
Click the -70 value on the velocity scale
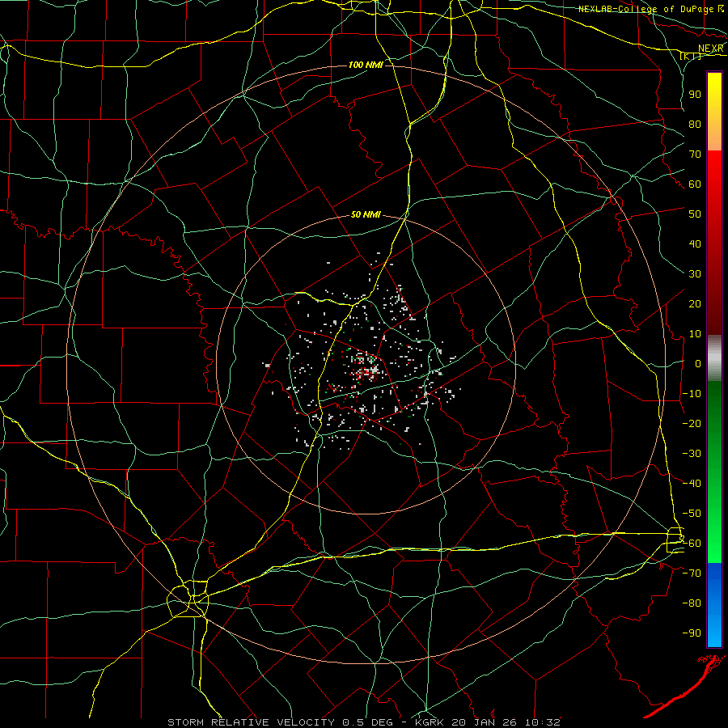(x=692, y=574)
